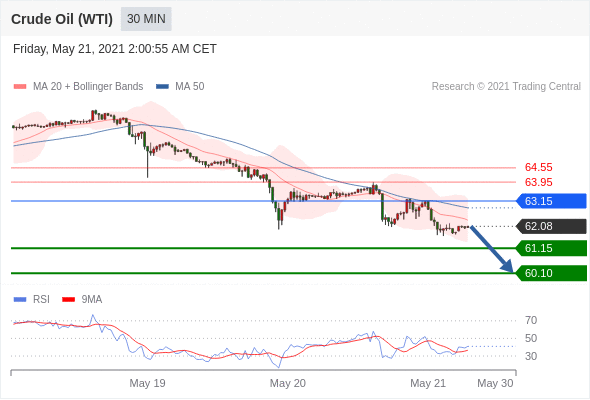Click the Research © 2021 Trading Central credit
Screen dimensions: 590x400
(506, 87)
